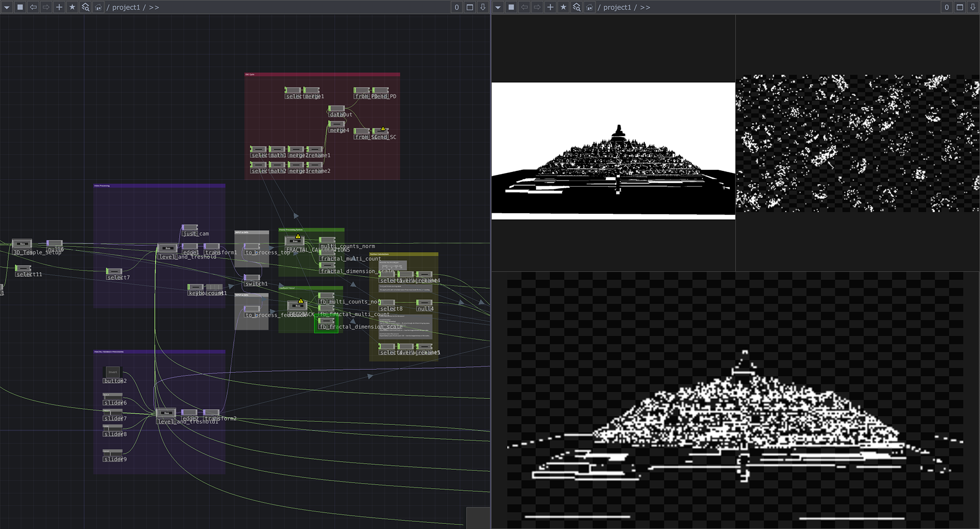Click the right pane's stop square icon
980x529 pixels.
coord(511,7)
